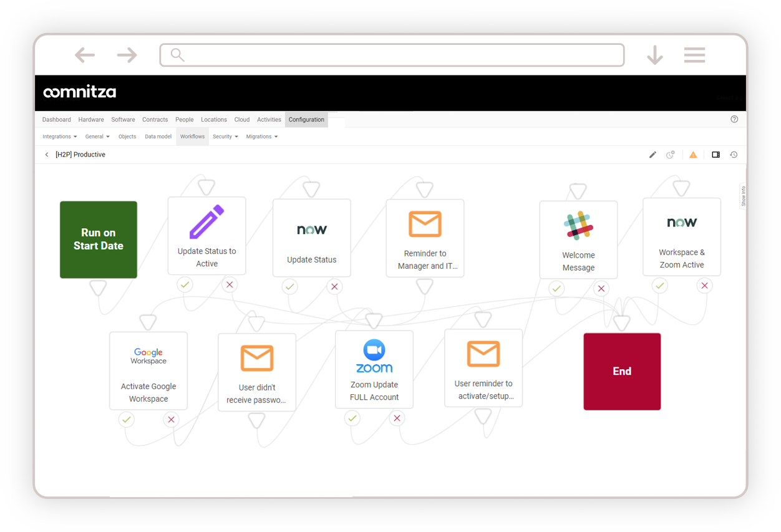Click failure X under Welcome Message

point(601,289)
